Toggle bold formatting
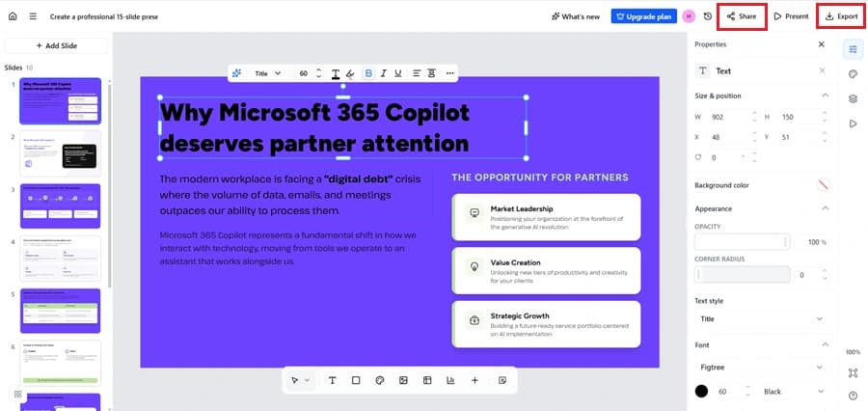 [368, 73]
